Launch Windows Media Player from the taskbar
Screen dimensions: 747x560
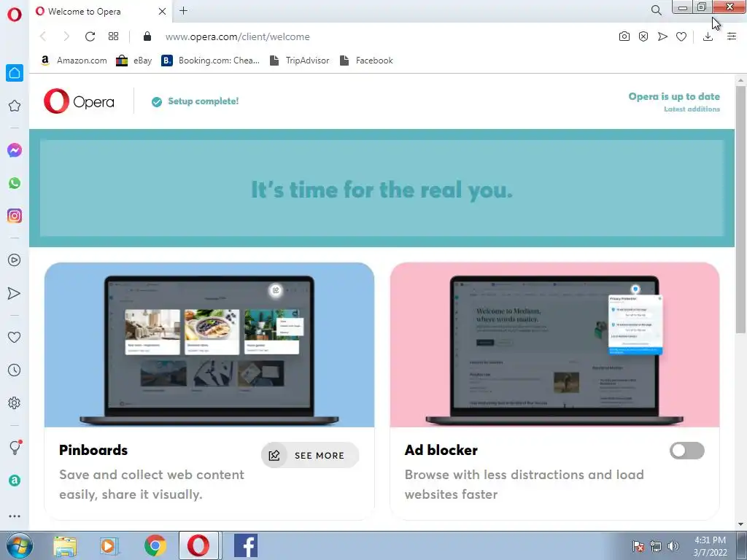coord(109,545)
